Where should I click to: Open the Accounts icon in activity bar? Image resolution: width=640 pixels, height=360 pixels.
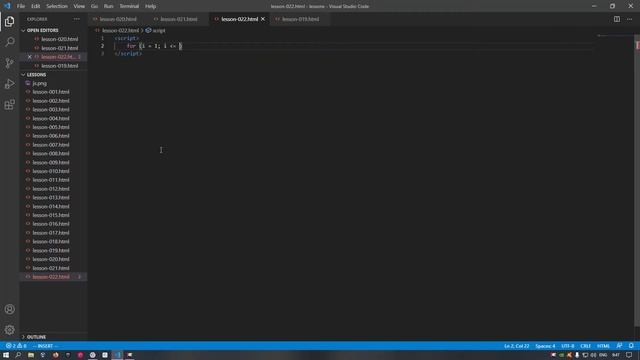[9, 309]
